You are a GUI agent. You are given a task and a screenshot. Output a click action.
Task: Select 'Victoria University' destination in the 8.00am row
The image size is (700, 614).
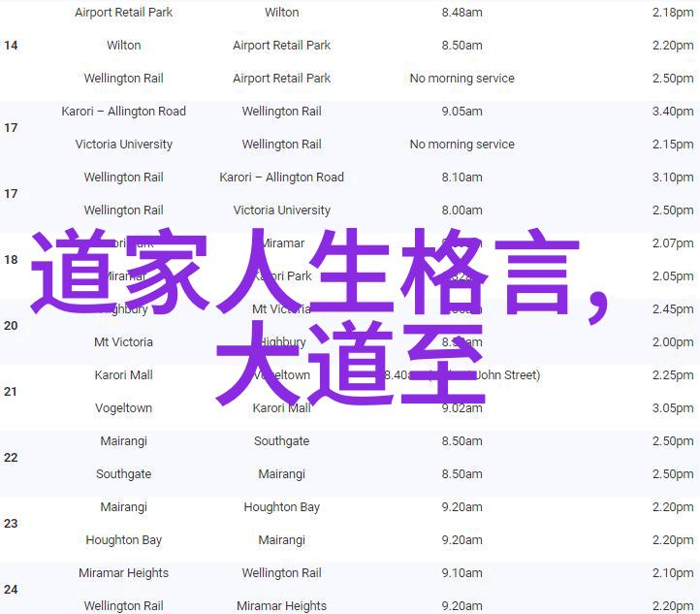pyautogui.click(x=282, y=210)
